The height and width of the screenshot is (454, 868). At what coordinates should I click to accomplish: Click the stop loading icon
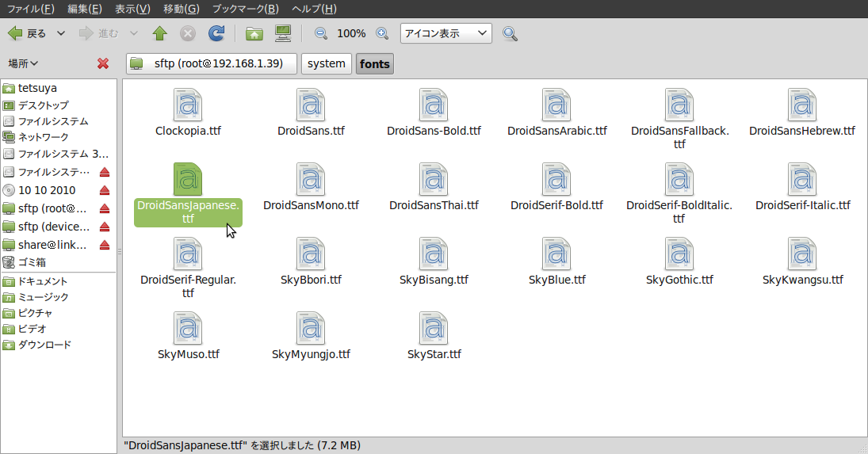pyautogui.click(x=188, y=34)
